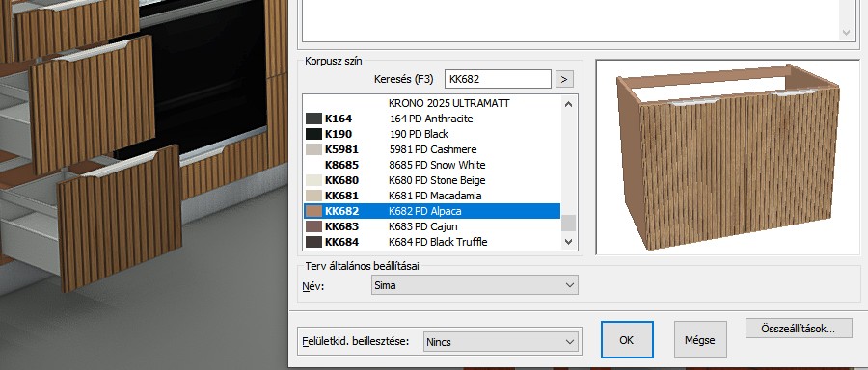Select highlighted K682 PD Alpaca row
Screen dimensions: 868x370
click(432, 211)
